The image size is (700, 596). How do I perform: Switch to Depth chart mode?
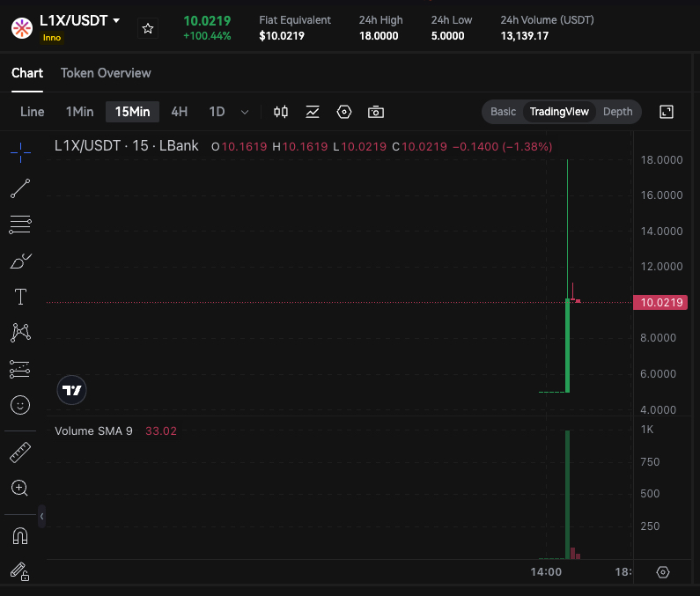(x=618, y=112)
